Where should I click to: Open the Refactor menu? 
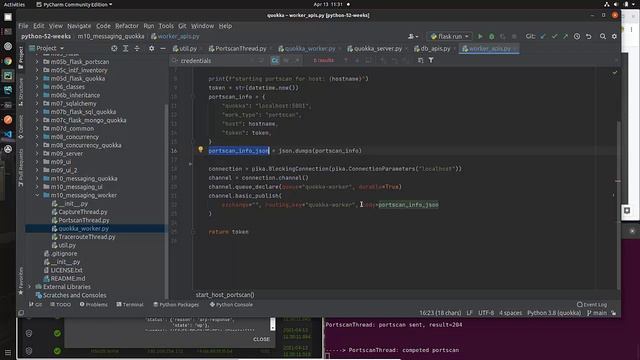[127, 26]
